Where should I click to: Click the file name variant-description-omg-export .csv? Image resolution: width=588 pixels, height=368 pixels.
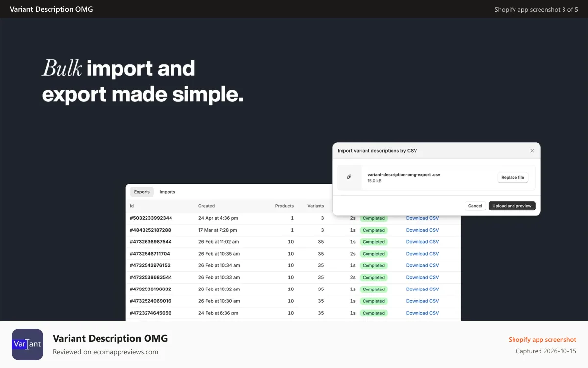coord(404,174)
